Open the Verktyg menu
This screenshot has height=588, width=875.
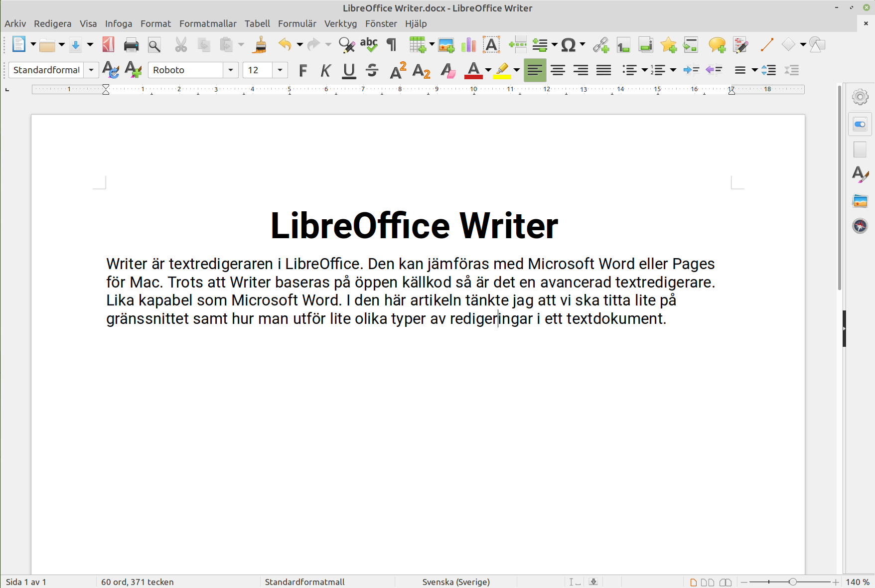[340, 23]
